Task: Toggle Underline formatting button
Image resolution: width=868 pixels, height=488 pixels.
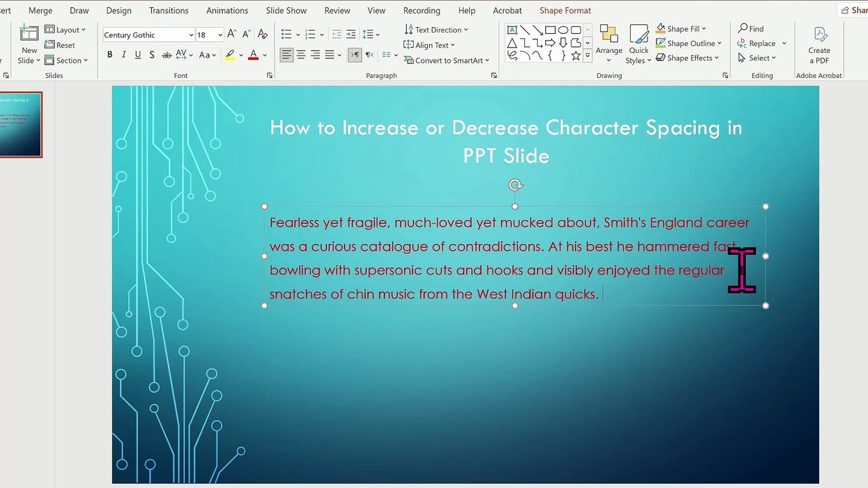Action: (138, 55)
